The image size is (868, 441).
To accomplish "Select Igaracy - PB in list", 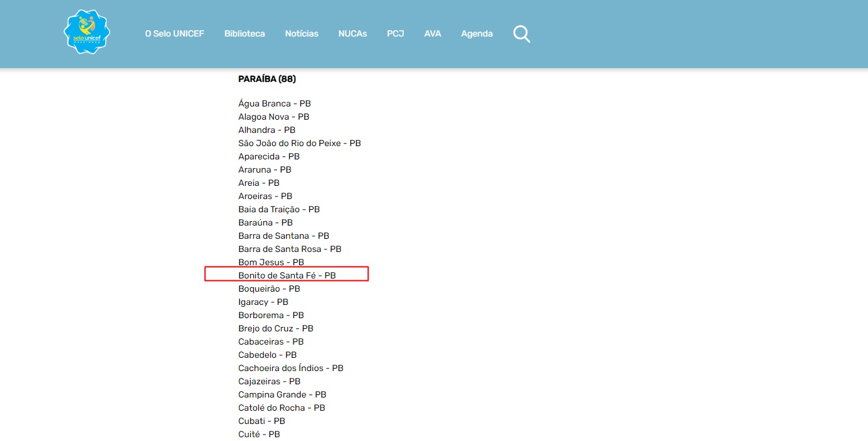I will point(263,302).
